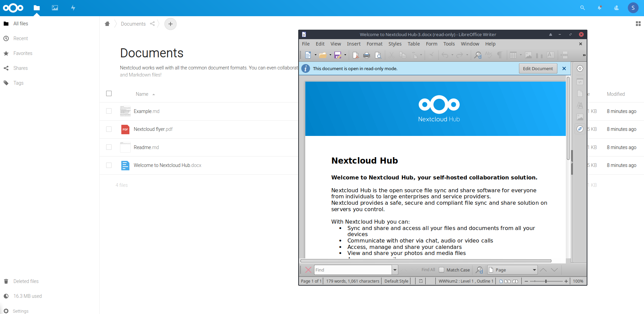Screen dimensions: 644x314
Task: Dismiss the read-only infobar
Action: (564, 68)
